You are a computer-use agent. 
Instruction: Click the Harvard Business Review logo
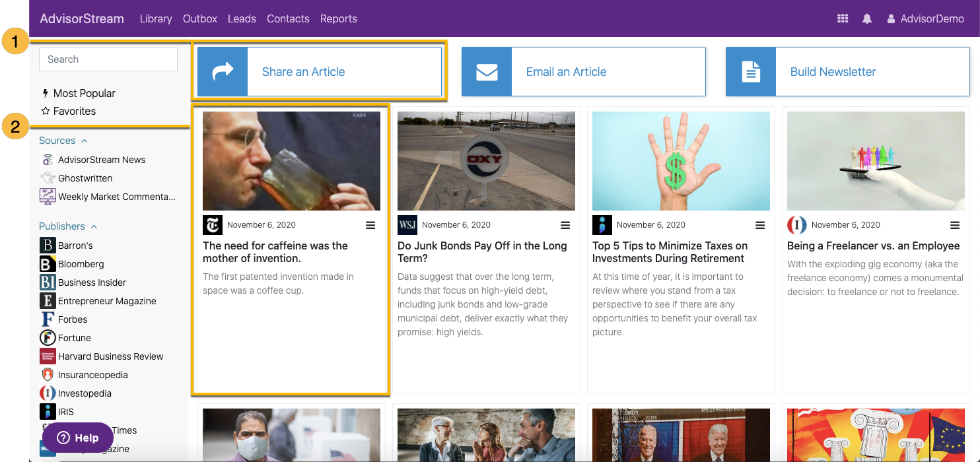click(48, 356)
